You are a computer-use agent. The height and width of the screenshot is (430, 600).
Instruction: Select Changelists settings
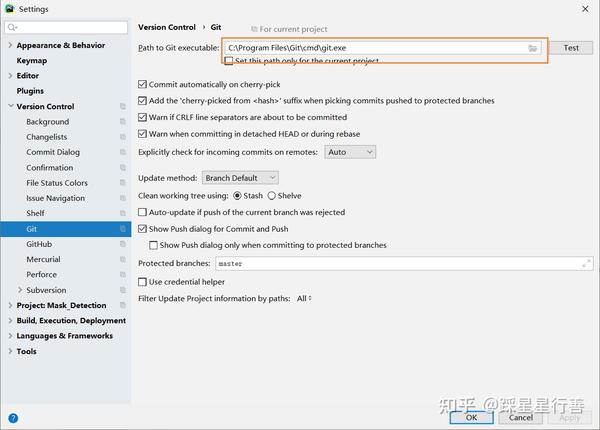(46, 137)
